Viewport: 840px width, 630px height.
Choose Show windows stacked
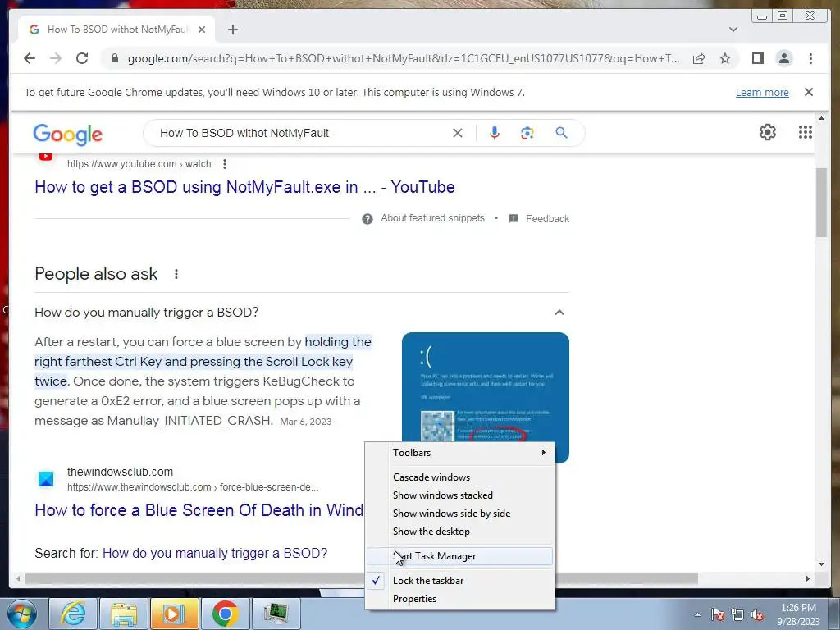tap(459, 495)
